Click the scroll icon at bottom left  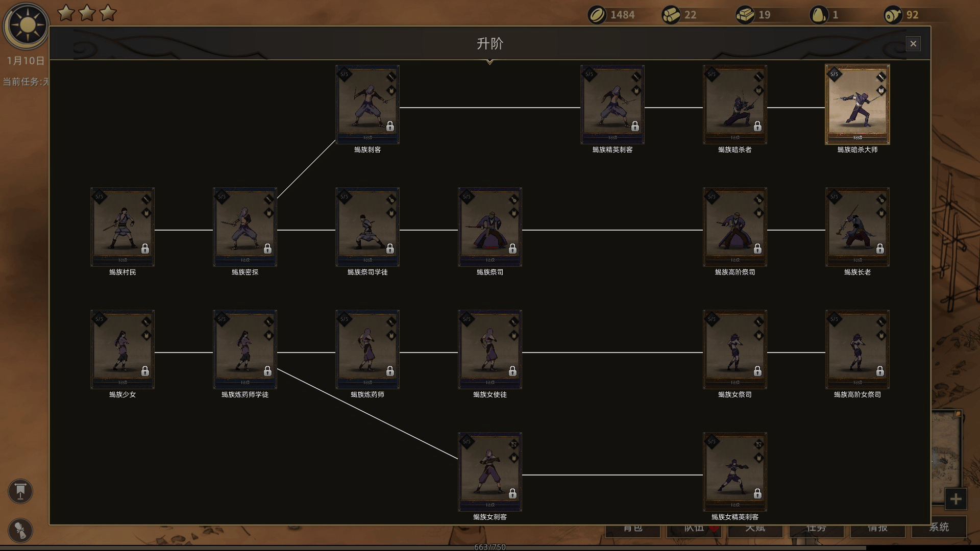[20, 530]
